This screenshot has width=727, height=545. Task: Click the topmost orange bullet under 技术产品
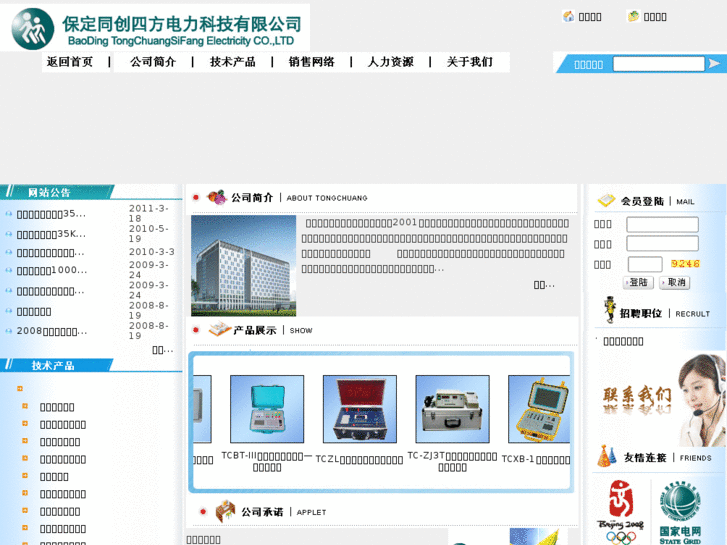click(20, 389)
